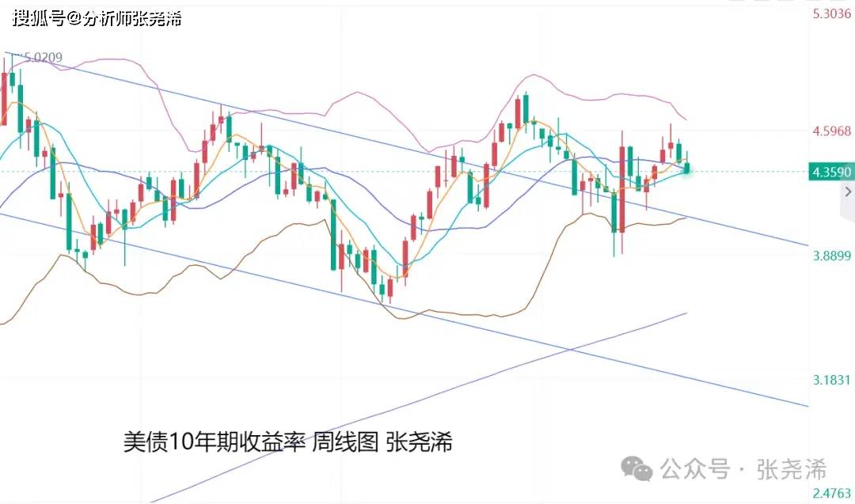The image size is (855, 504).
Task: Expand the right-side panel chevron arrow
Action: pyautogui.click(x=848, y=191)
